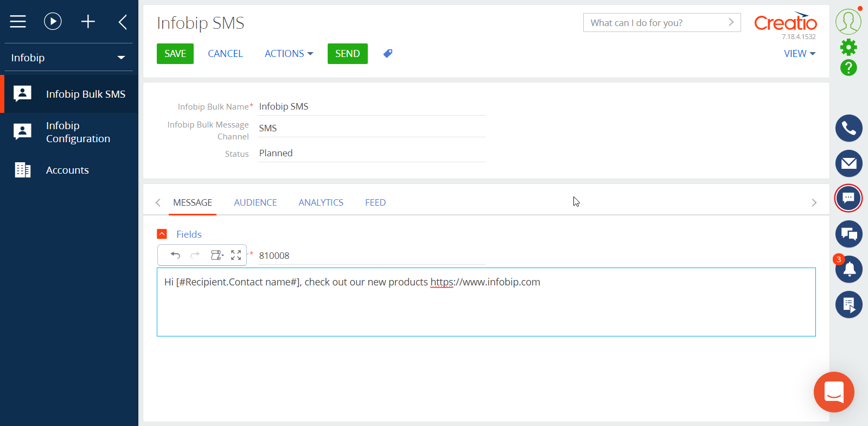The height and width of the screenshot is (426, 868).
Task: Click the version number 7.18.4.1532
Action: point(799,37)
